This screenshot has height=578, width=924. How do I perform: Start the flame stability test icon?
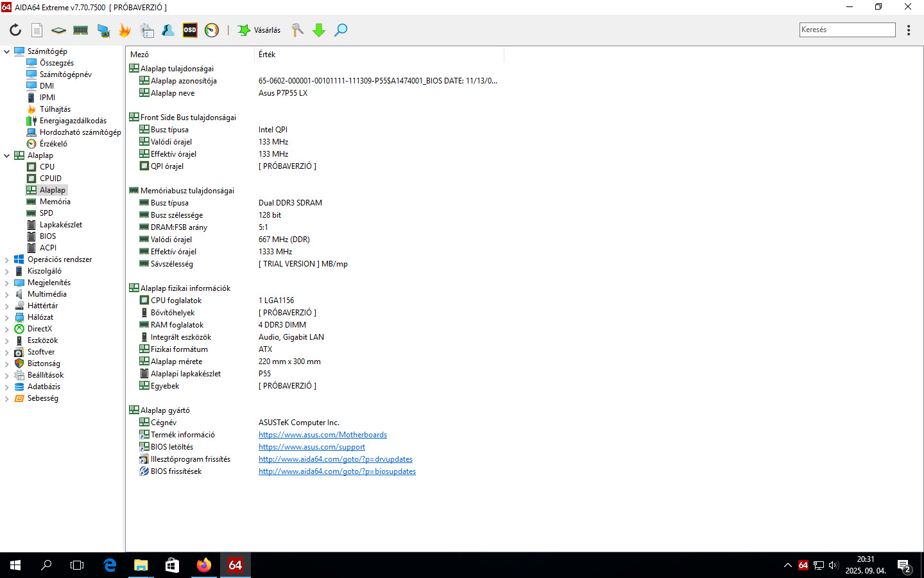tap(124, 30)
